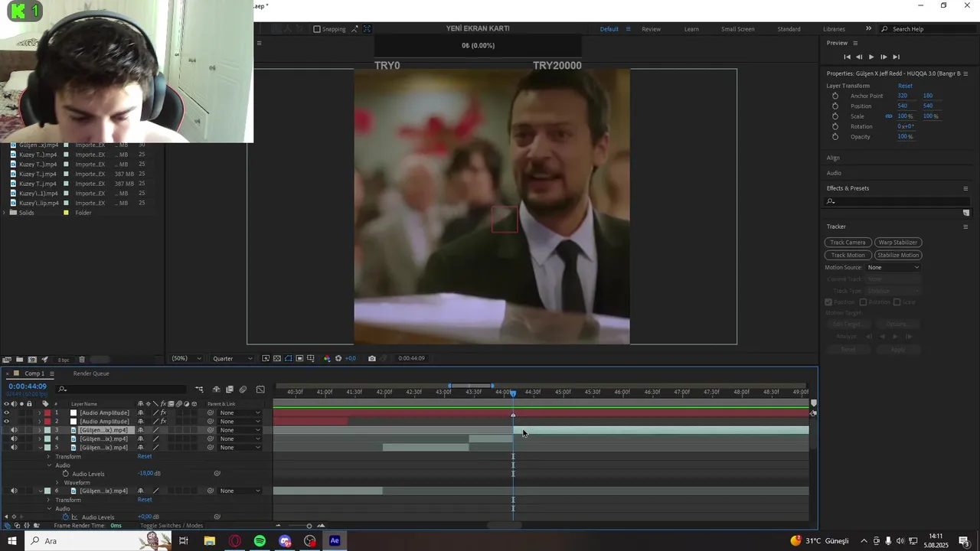The height and width of the screenshot is (551, 980).
Task: Switch to the Learn workspace
Action: [691, 29]
